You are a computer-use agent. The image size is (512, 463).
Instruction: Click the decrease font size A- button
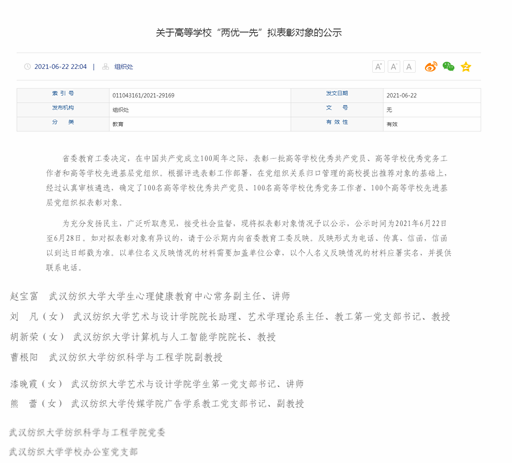[394, 67]
